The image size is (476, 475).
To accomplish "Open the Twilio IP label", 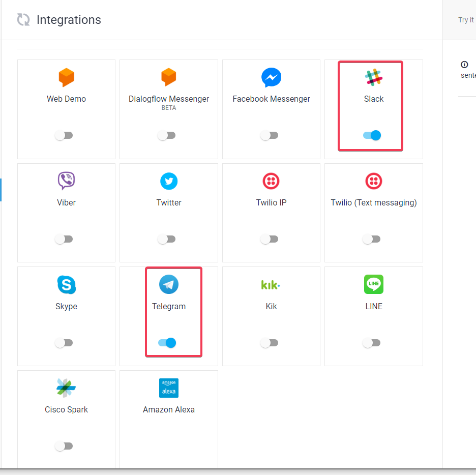I will (272, 203).
